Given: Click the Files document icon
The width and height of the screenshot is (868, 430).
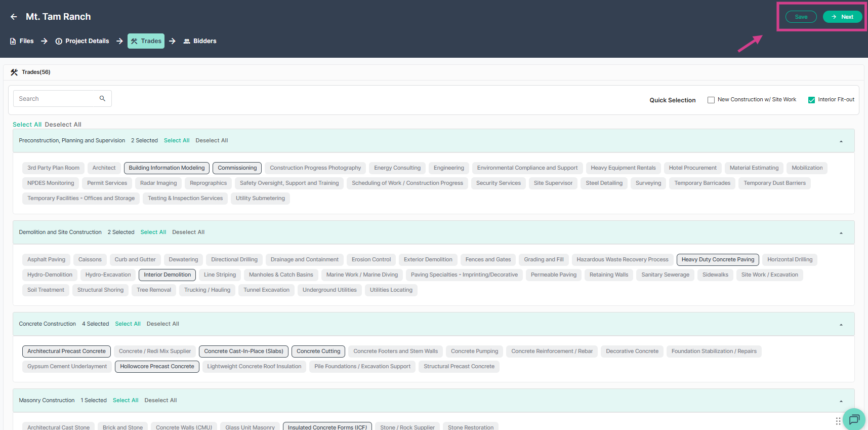Looking at the screenshot, I should (x=13, y=41).
